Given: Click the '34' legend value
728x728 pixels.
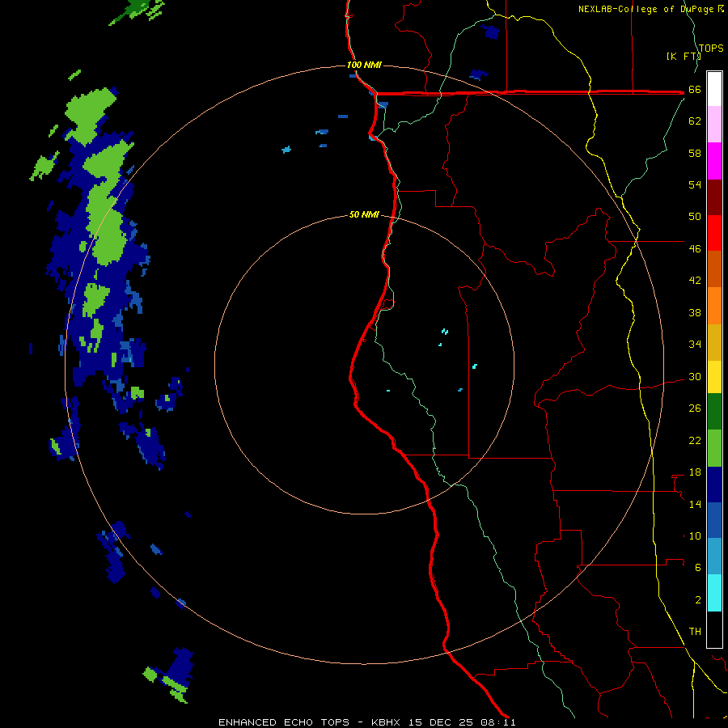Looking at the screenshot, I should (695, 345).
